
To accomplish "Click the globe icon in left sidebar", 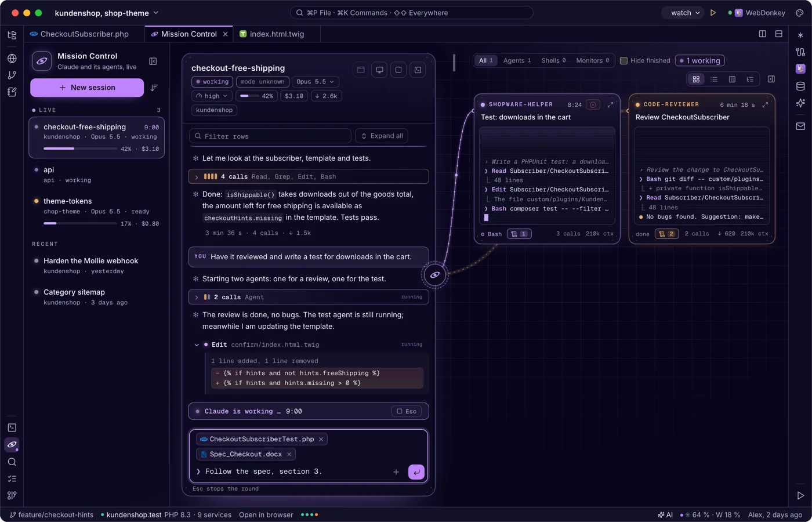I will pos(12,59).
